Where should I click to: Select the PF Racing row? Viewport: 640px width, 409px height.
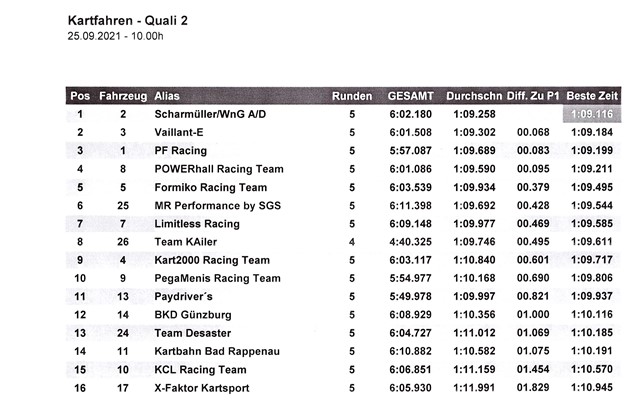(x=181, y=150)
